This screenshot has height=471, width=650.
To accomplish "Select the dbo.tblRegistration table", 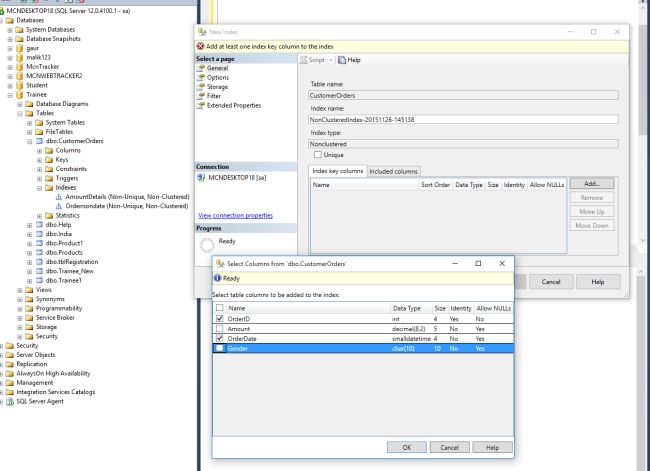I will coord(72,262).
